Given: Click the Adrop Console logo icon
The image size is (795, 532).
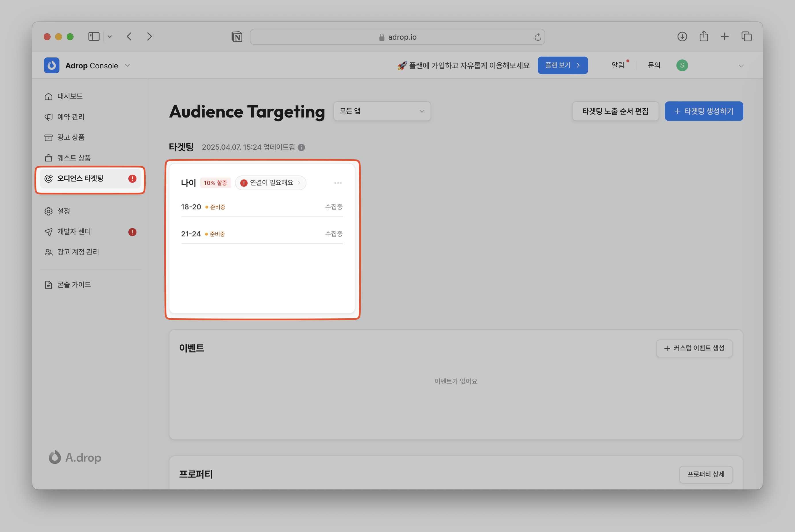Looking at the screenshot, I should tap(51, 65).
